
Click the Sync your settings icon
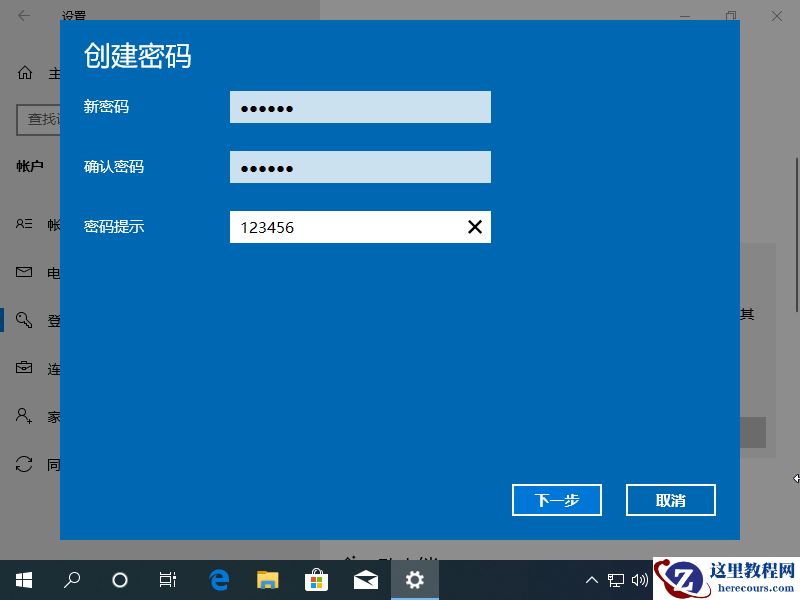point(25,463)
